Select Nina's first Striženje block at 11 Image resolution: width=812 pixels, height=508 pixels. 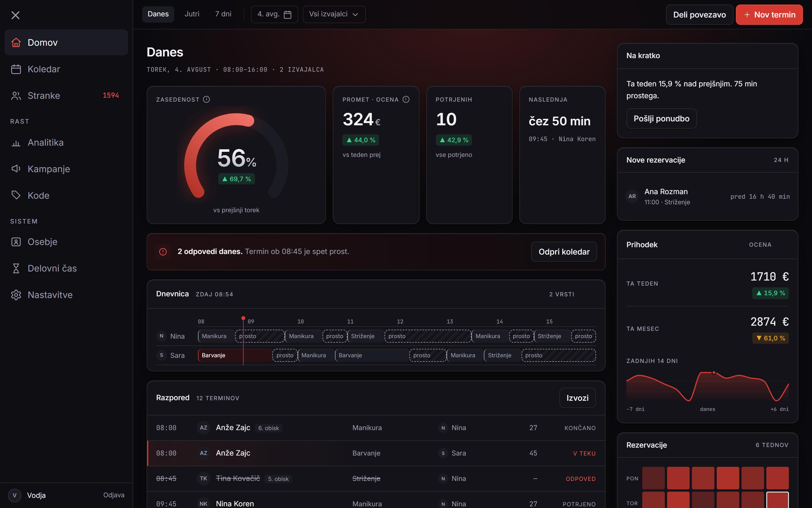365,336
